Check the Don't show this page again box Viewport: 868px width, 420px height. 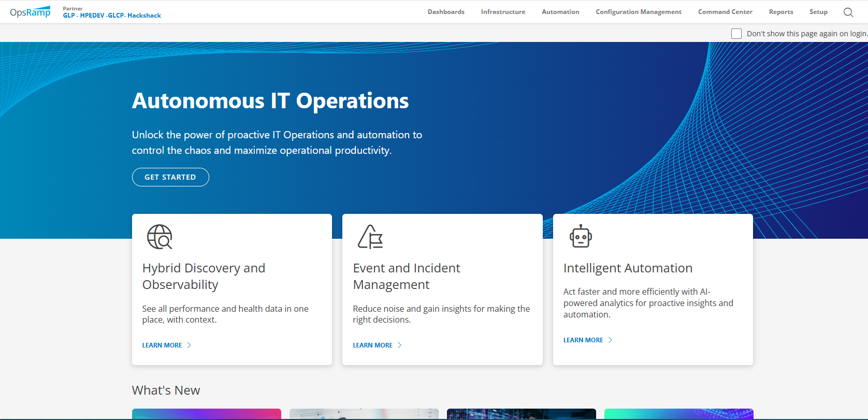pos(736,34)
